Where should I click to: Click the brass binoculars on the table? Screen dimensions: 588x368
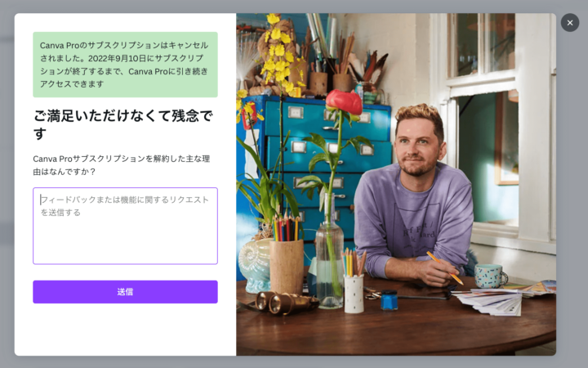pyautogui.click(x=285, y=303)
